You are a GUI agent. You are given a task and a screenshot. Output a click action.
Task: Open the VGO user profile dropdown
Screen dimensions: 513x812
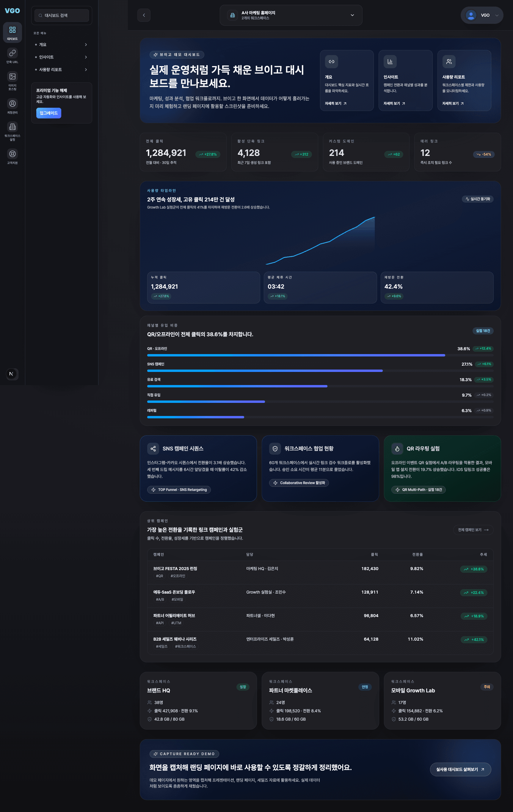(x=482, y=15)
